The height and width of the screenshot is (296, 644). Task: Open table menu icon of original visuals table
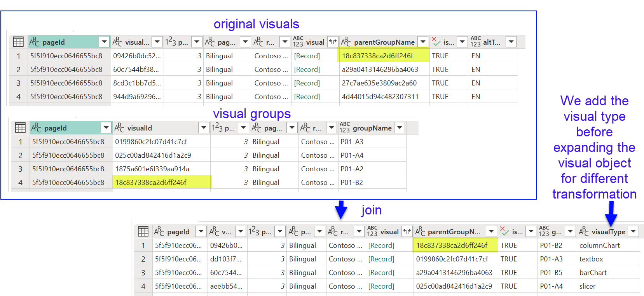[x=18, y=42]
